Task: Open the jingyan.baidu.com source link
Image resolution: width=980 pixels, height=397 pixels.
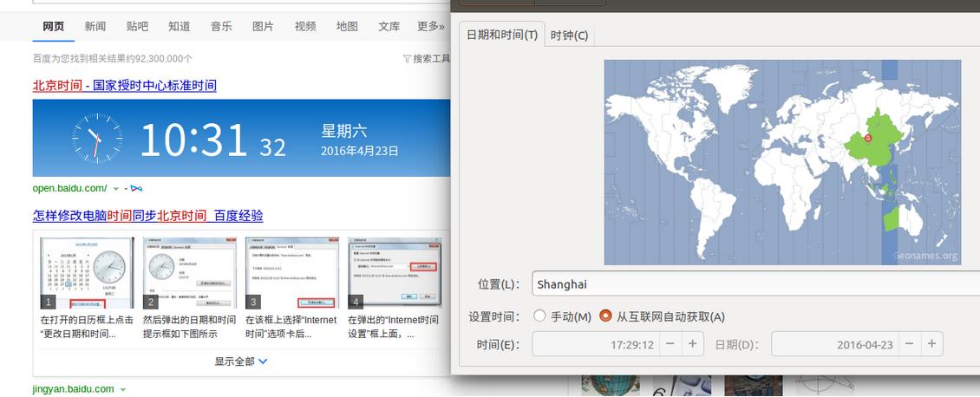Action: click(x=73, y=389)
